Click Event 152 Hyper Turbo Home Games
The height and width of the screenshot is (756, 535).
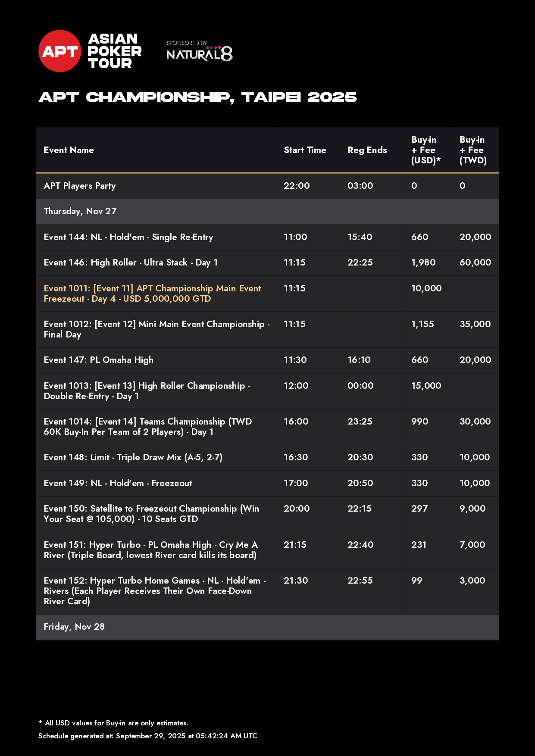pos(154,590)
